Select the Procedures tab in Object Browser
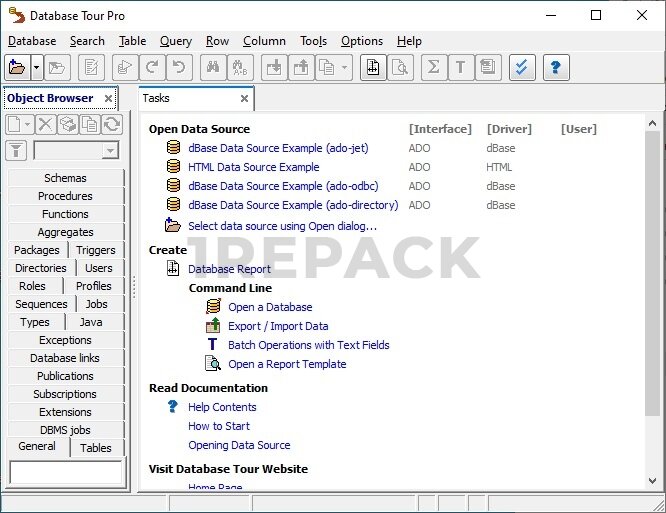The width and height of the screenshot is (666, 513). click(x=65, y=196)
